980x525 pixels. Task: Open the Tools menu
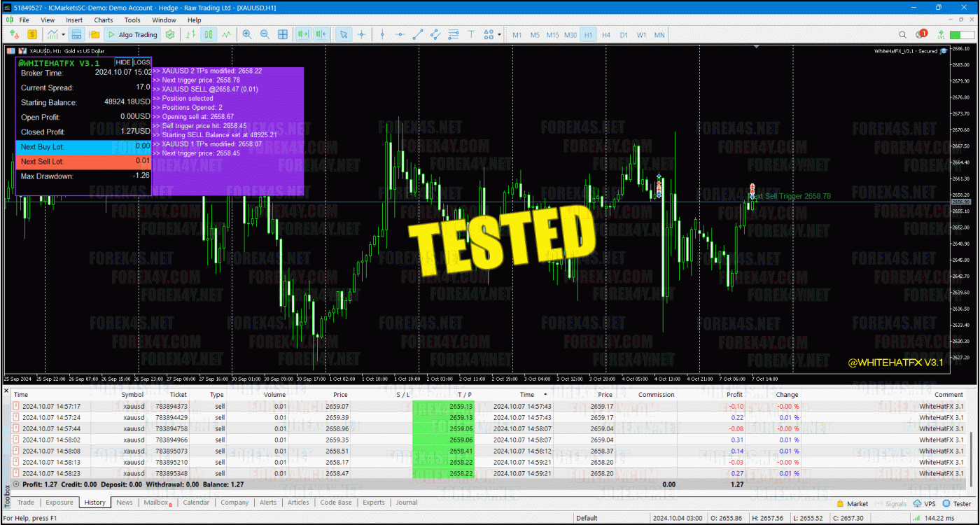click(x=132, y=20)
